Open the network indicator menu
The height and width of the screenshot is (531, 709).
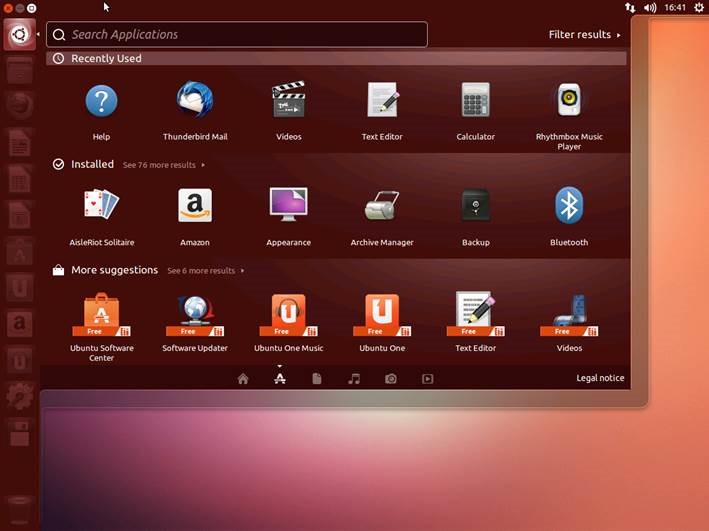click(x=630, y=7)
